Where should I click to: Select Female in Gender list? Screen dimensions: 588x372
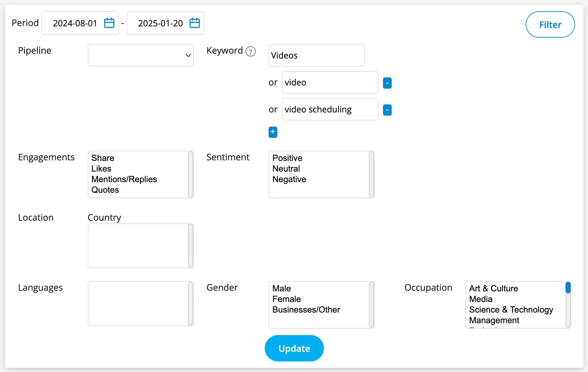click(x=319, y=299)
